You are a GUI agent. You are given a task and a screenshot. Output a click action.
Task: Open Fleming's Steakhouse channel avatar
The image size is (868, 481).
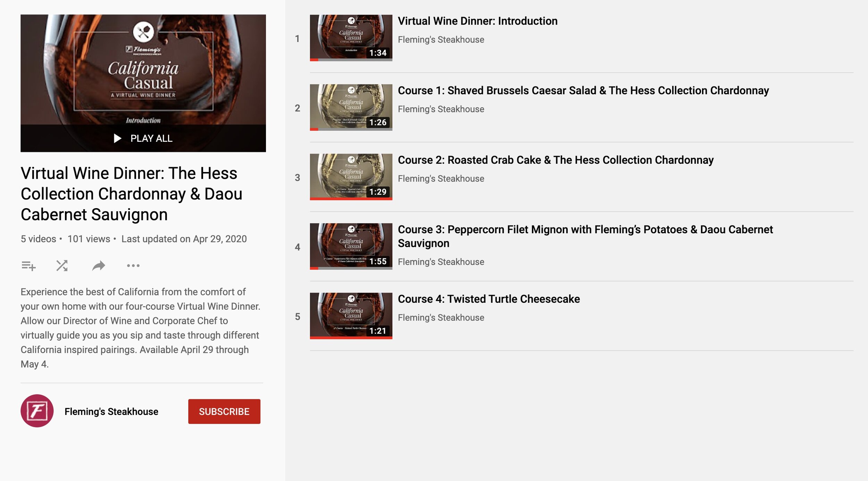pyautogui.click(x=37, y=411)
